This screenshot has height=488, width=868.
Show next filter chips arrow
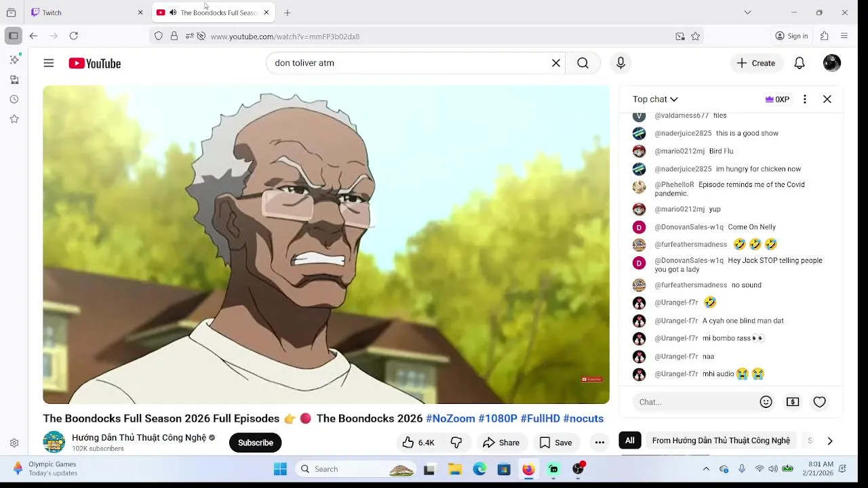pos(829,441)
